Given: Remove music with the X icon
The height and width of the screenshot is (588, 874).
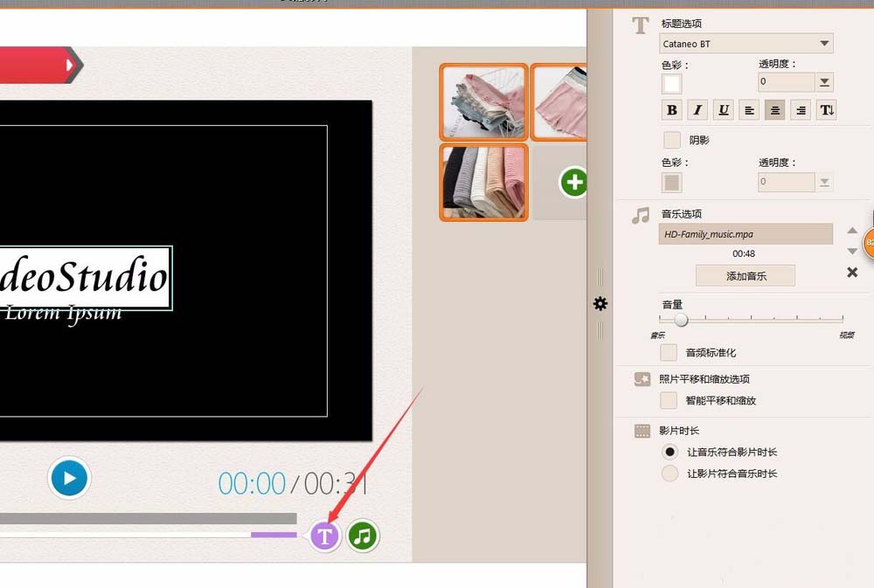Looking at the screenshot, I should point(852,272).
